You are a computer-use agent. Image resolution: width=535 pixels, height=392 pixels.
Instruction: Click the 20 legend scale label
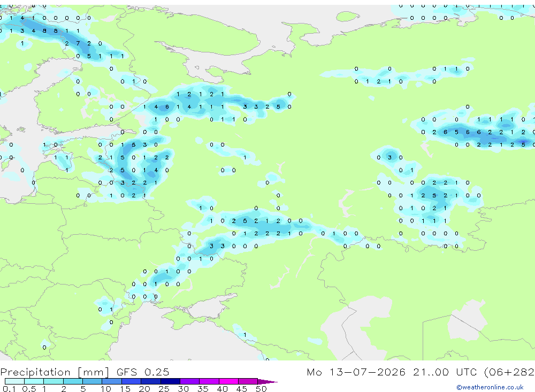(144, 389)
